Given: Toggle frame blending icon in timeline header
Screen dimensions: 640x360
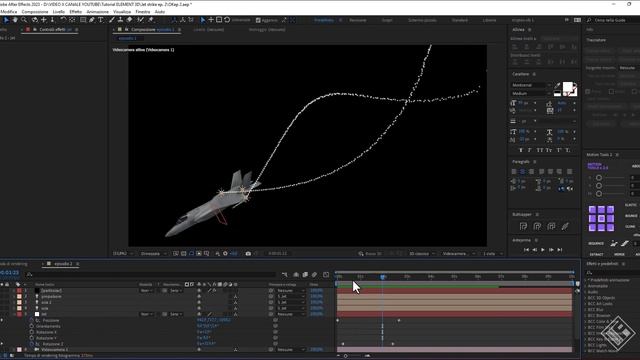Looking at the screenshot, I should click(305, 275).
